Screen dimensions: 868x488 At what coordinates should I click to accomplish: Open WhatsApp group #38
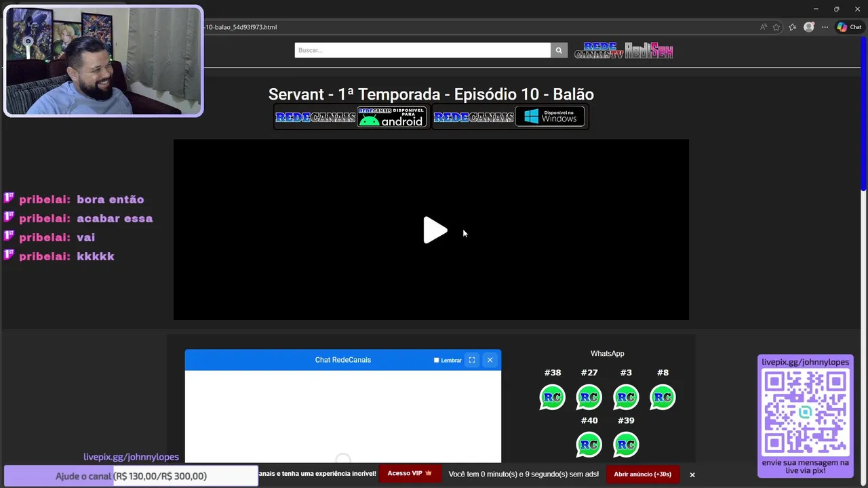(552, 396)
